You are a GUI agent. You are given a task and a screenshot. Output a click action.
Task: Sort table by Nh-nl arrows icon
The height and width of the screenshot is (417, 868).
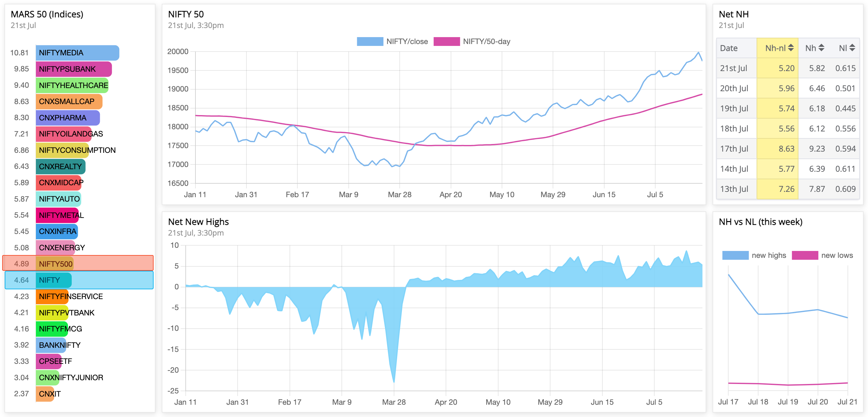(791, 48)
